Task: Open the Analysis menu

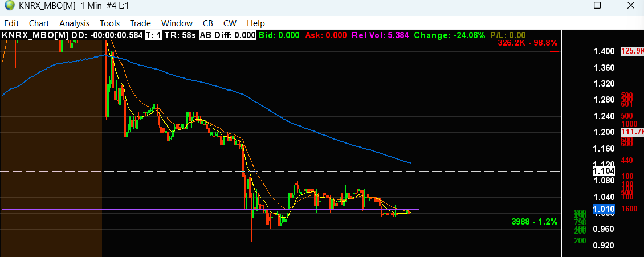Action: coord(74,23)
